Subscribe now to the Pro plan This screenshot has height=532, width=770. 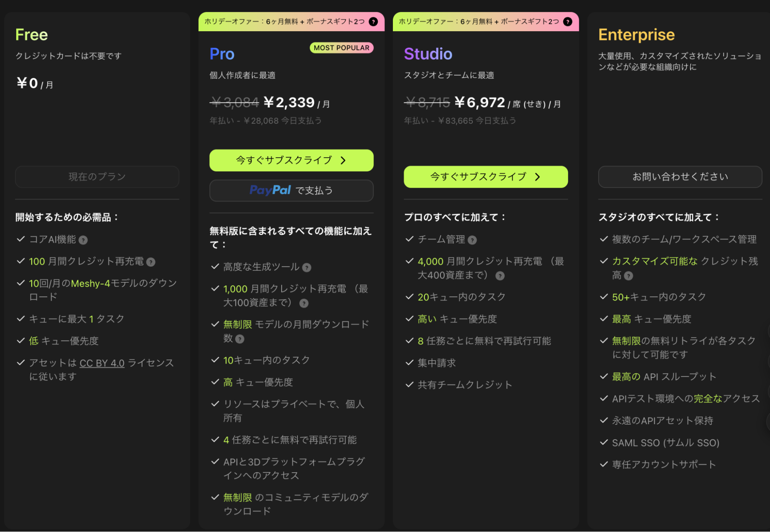291,161
